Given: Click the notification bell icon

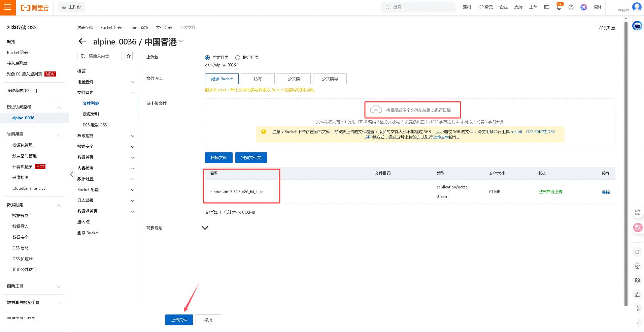Looking at the screenshot, I should [559, 7].
